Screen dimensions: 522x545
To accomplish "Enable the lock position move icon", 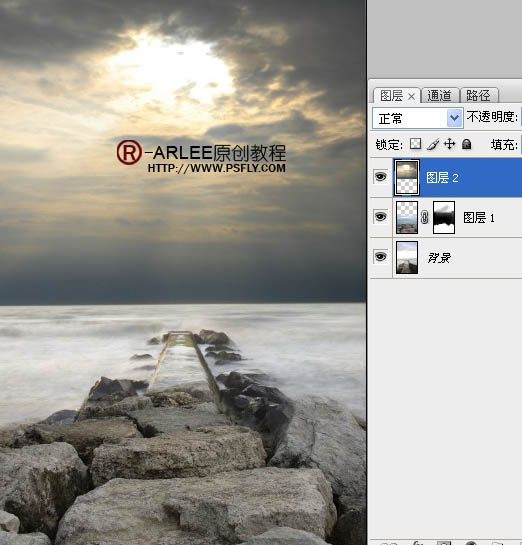I will click(x=449, y=144).
